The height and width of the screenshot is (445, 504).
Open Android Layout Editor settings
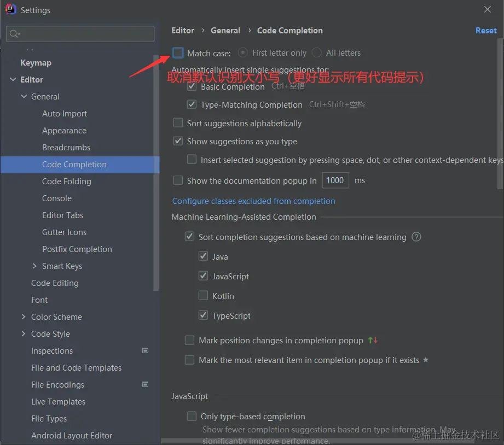(x=71, y=435)
